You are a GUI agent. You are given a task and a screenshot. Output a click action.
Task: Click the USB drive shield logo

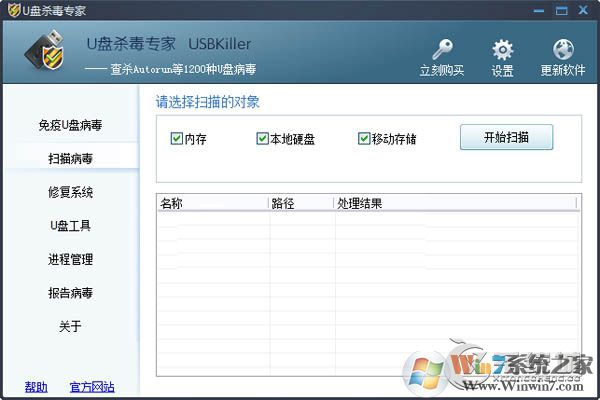click(x=45, y=51)
